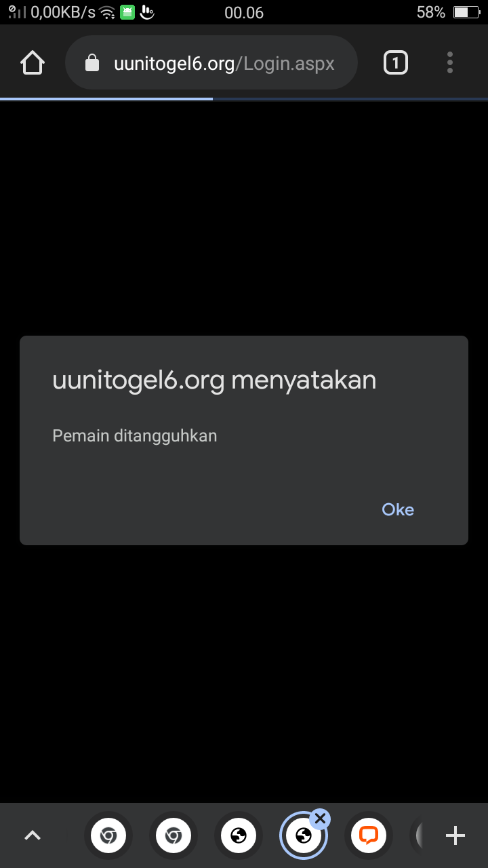This screenshot has width=488, height=868.
Task: Select the highlighted active globe tab
Action: click(x=303, y=835)
